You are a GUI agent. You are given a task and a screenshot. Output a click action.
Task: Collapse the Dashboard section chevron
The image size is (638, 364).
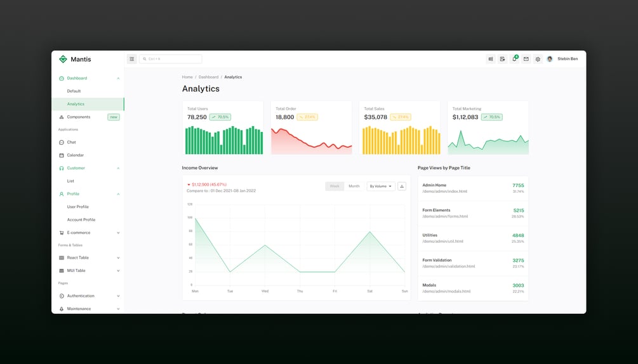[119, 79]
